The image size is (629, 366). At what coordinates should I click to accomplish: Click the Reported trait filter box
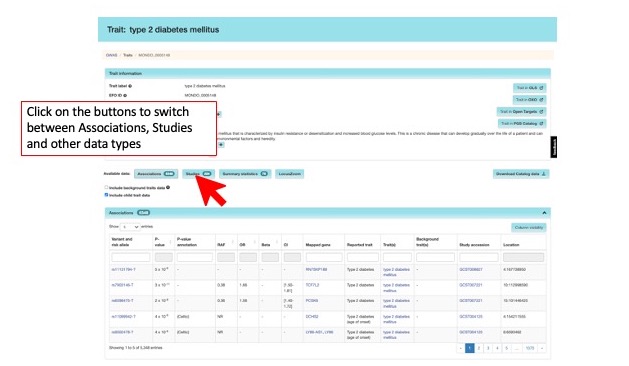tap(363, 257)
